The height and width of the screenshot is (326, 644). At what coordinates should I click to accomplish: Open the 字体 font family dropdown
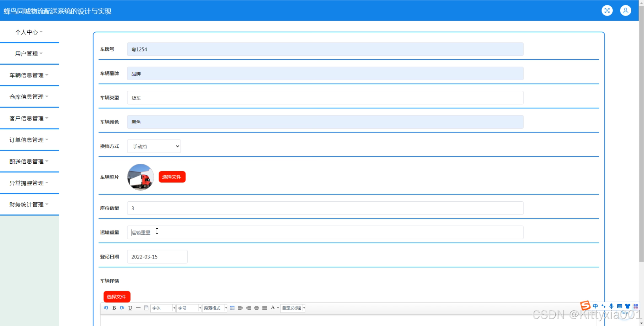(x=163, y=308)
